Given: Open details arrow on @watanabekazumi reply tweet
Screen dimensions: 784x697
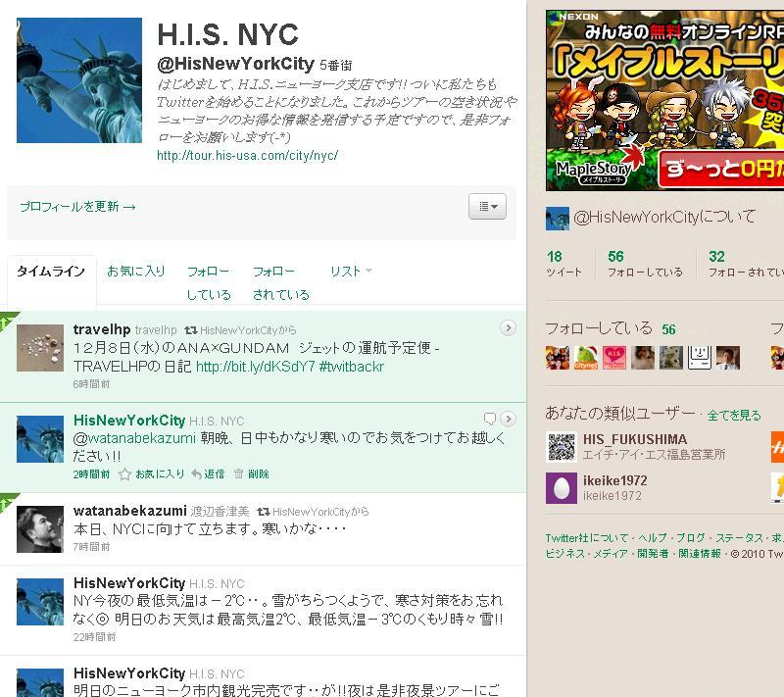Looking at the screenshot, I should point(508,419).
